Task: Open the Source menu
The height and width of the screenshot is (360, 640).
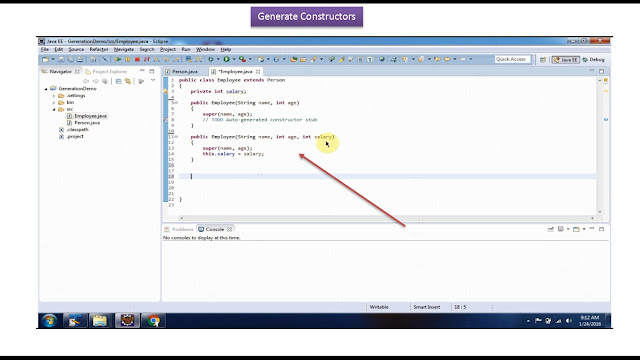Action: 76,49
